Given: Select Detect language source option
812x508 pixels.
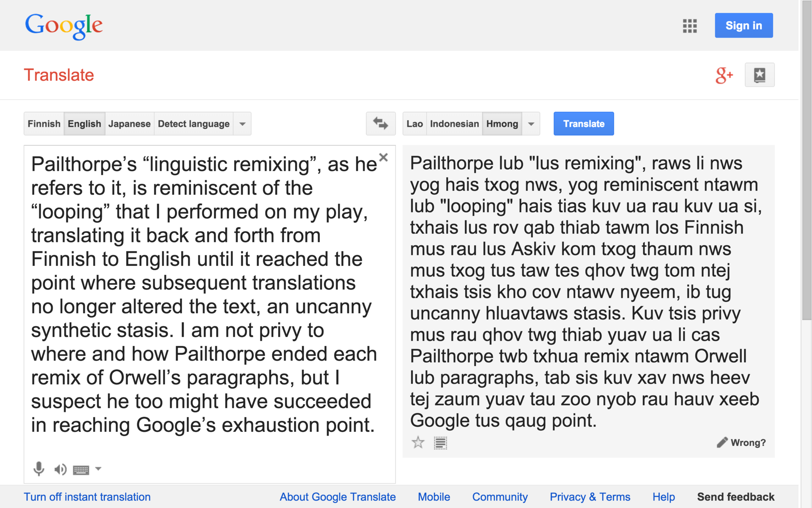Looking at the screenshot, I should (x=193, y=124).
